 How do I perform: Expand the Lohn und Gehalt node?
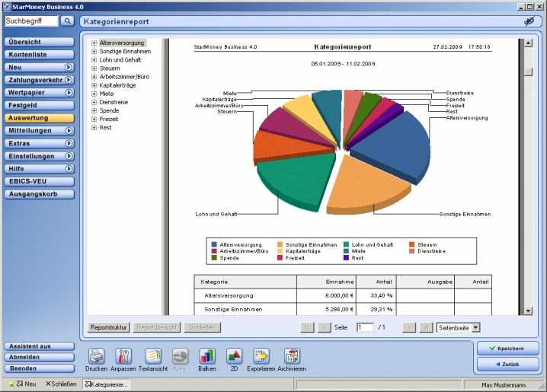pos(94,60)
